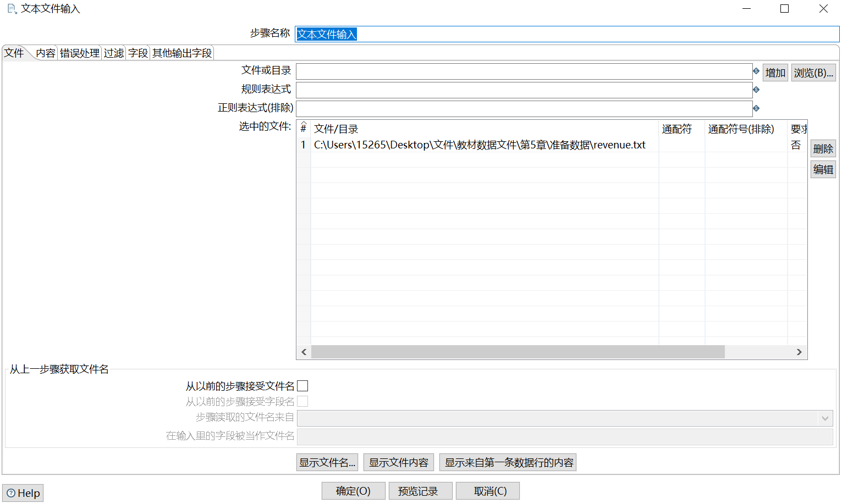Click the 增加 button

click(775, 73)
